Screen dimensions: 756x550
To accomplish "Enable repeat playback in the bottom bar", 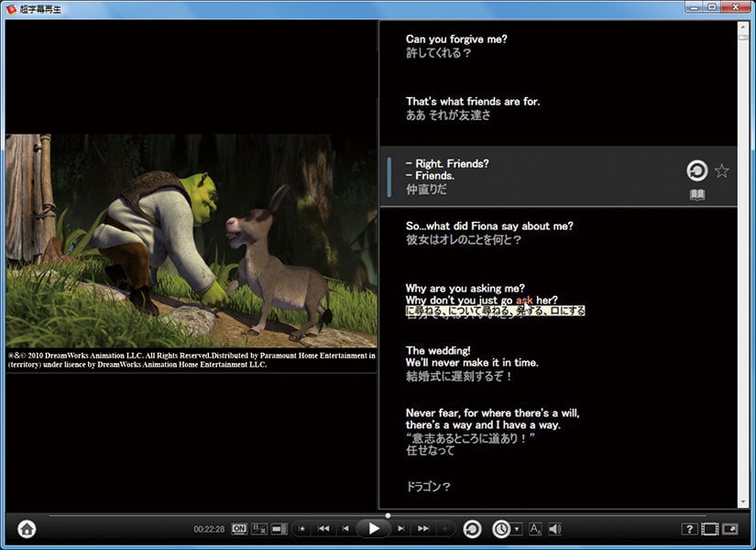I will click(x=472, y=529).
